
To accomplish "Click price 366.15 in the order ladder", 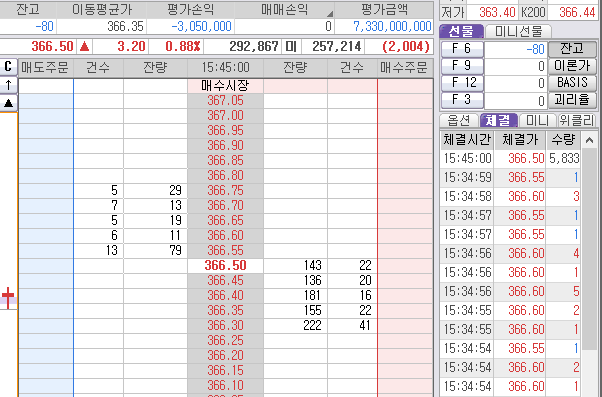I will (x=225, y=370).
